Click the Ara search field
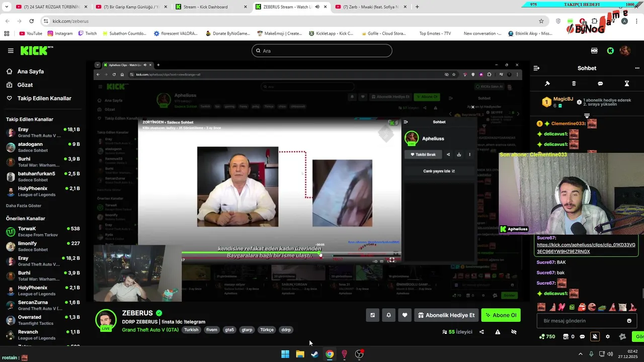The height and width of the screenshot is (362, 644). [x=322, y=51]
